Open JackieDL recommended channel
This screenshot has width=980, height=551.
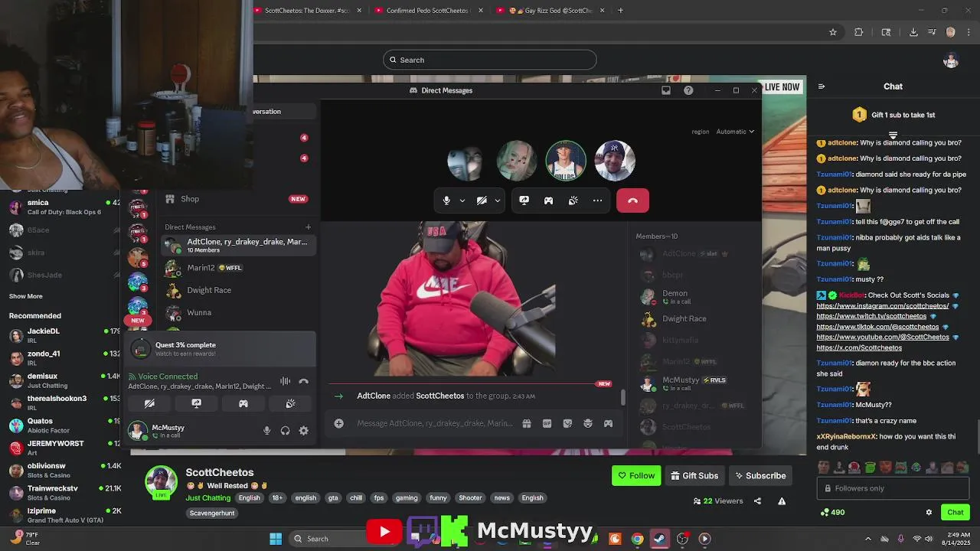click(64, 335)
